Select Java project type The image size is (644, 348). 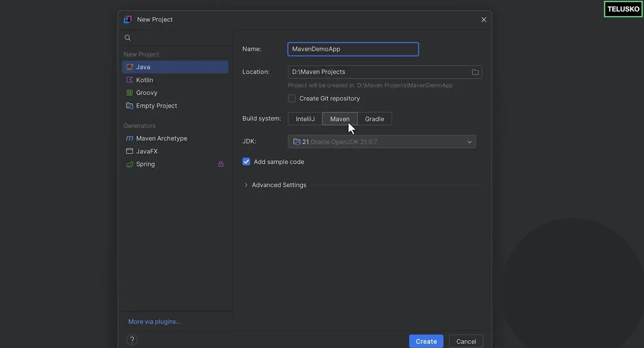pos(175,67)
